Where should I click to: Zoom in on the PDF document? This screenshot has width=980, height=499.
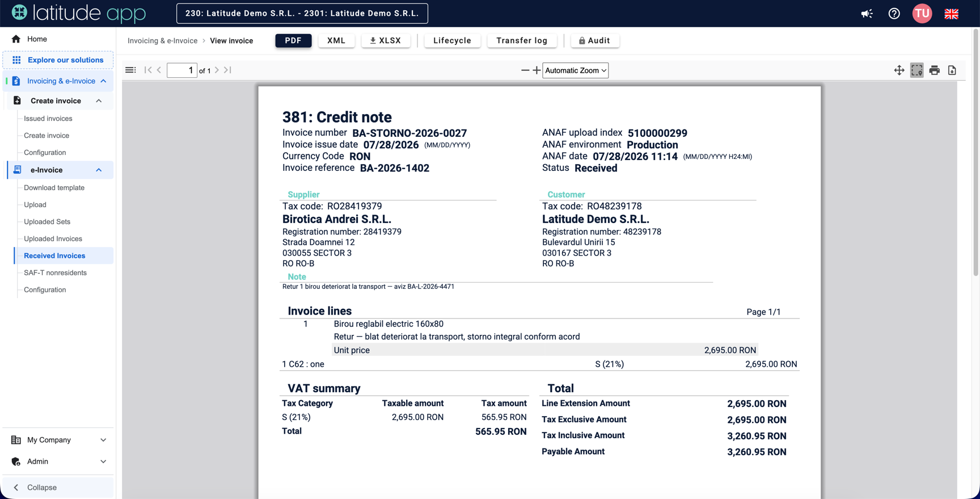[537, 70]
